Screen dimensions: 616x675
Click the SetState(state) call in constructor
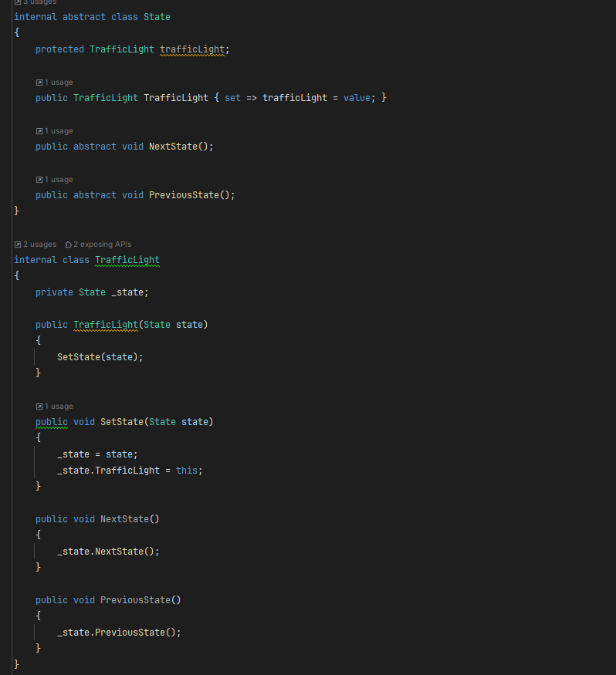pyautogui.click(x=100, y=357)
